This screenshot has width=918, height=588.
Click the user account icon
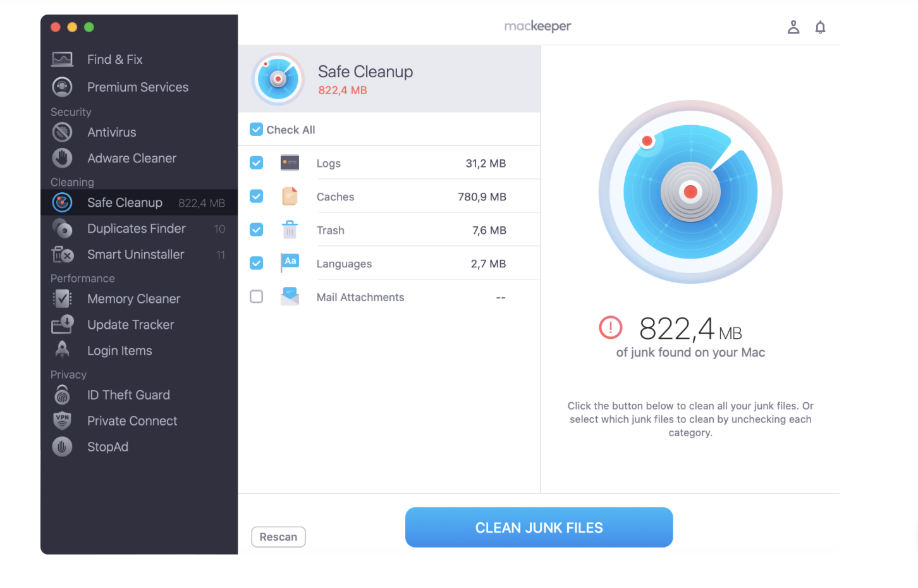[x=793, y=27]
